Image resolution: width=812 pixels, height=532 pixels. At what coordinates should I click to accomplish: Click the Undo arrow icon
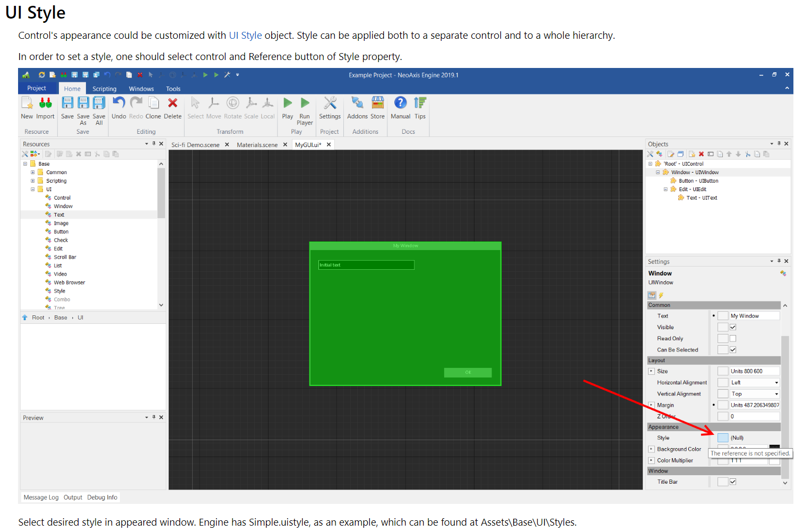point(119,103)
